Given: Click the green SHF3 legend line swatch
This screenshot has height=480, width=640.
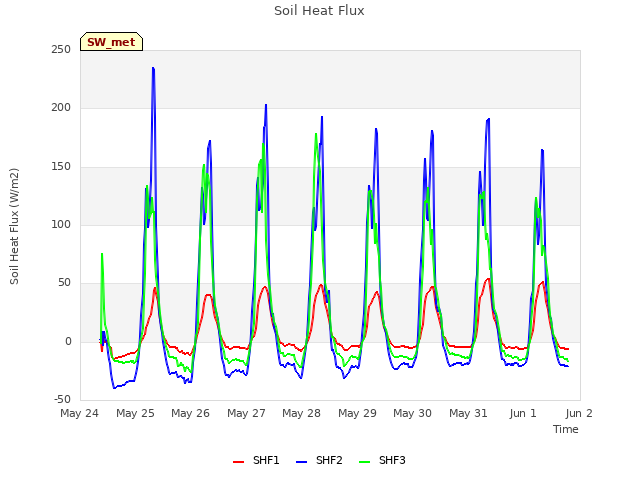Looking at the screenshot, I should pos(364,462).
